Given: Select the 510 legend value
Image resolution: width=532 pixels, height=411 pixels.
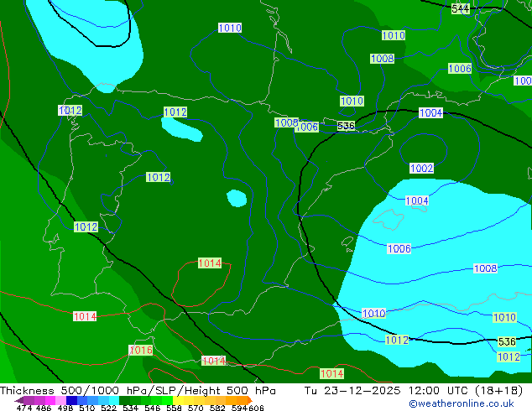Looking at the screenshot, I should (87, 408).
